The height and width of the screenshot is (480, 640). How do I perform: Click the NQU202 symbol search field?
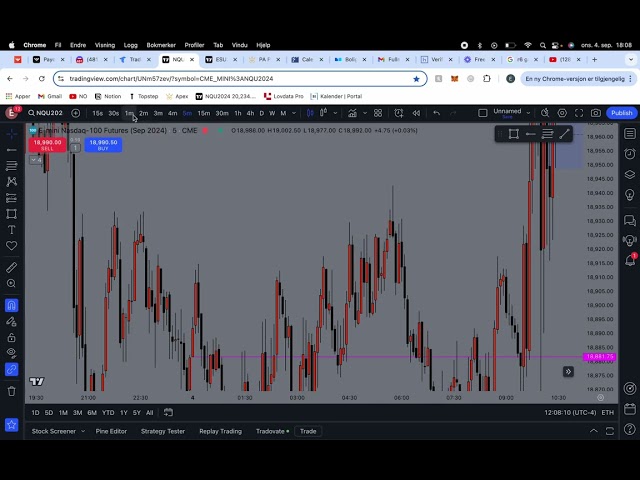pos(45,113)
